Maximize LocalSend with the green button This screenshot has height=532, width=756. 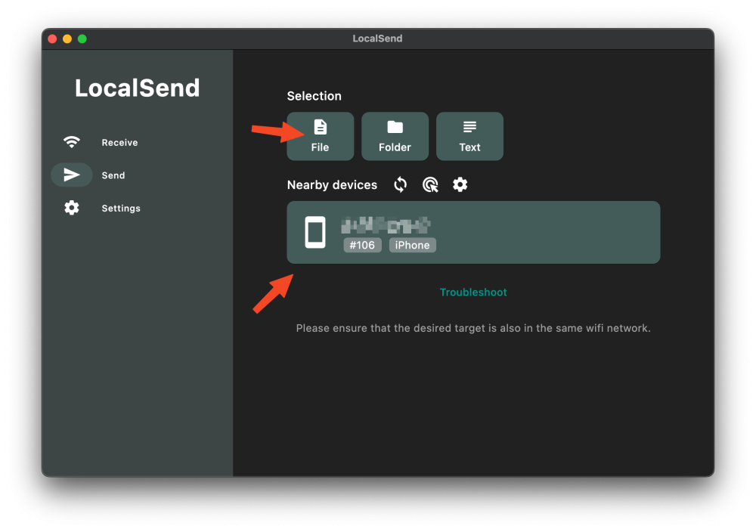(82, 39)
